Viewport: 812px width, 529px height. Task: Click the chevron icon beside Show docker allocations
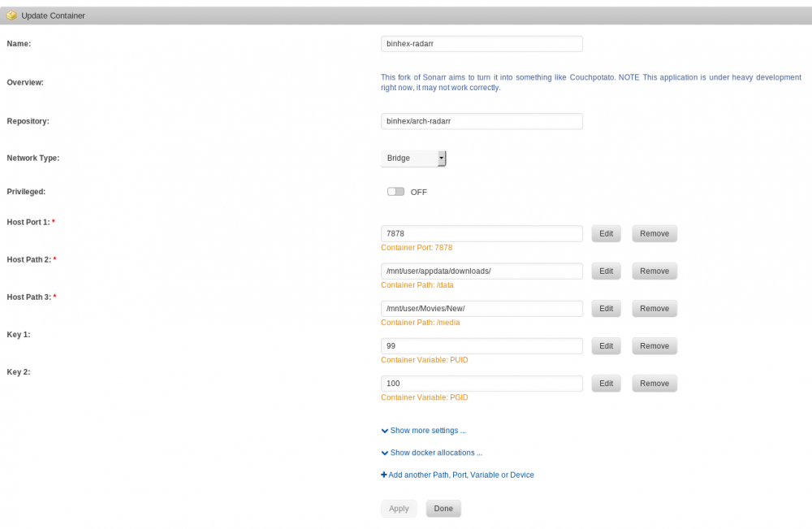point(385,453)
